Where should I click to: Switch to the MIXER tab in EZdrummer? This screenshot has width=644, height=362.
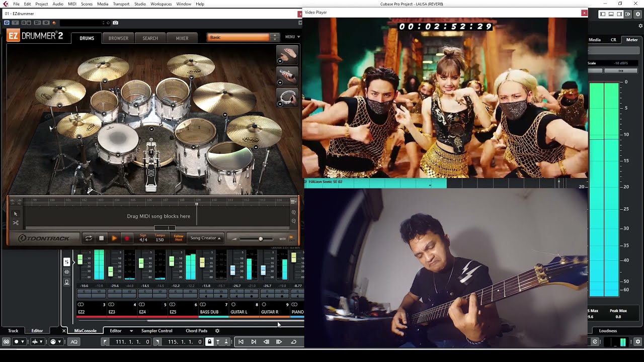click(182, 38)
